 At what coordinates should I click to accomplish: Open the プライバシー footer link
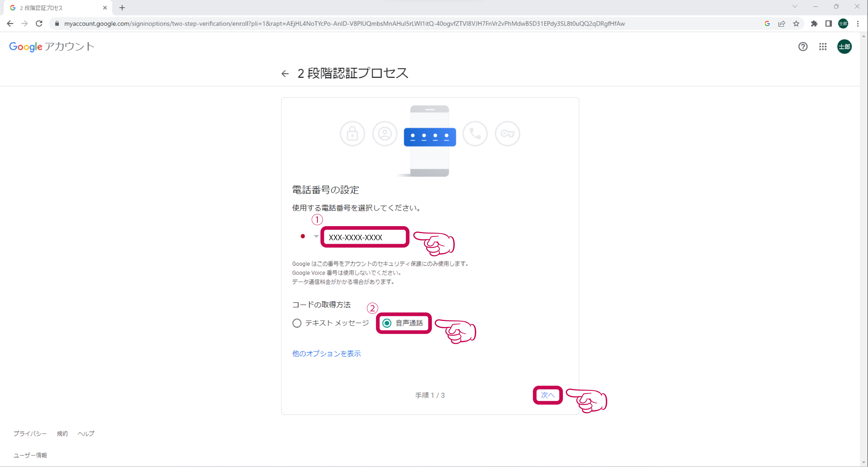click(x=30, y=434)
